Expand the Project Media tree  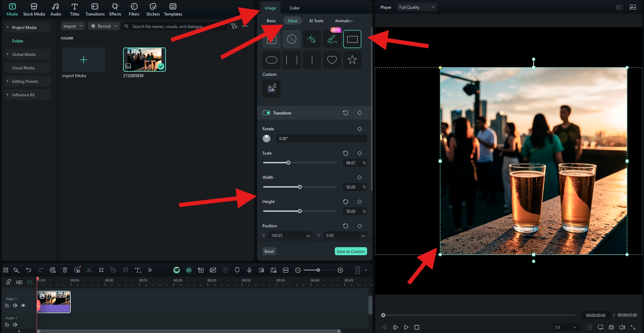[8, 27]
